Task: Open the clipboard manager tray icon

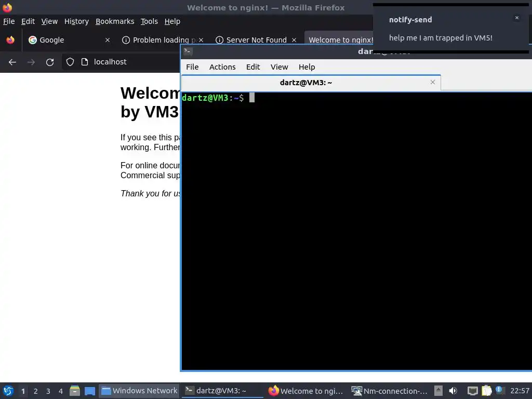Action: coord(486,391)
